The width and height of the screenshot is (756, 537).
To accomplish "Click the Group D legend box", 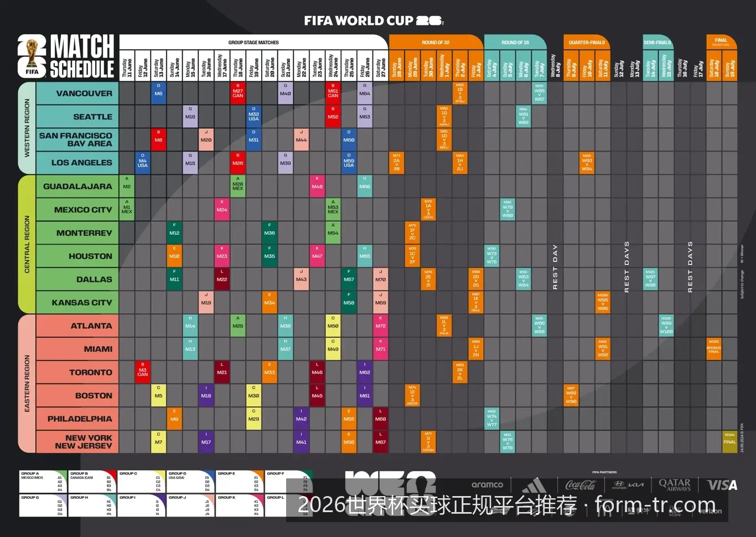I will pyautogui.click(x=190, y=482).
